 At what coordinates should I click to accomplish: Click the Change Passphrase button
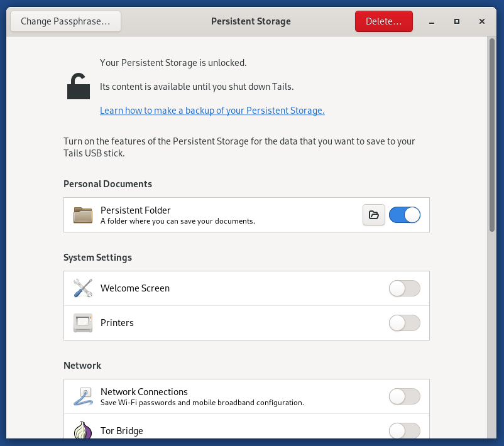(65, 21)
